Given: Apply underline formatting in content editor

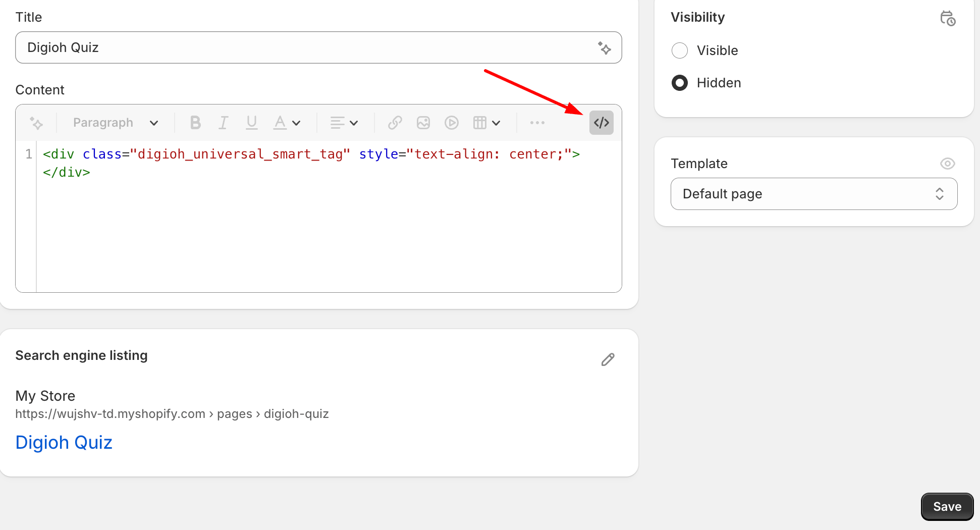Looking at the screenshot, I should point(251,122).
